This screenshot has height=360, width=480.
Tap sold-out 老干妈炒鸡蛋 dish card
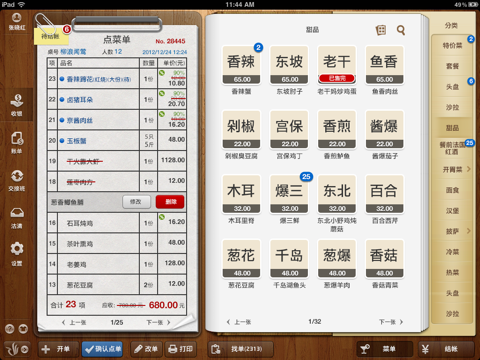pyautogui.click(x=337, y=65)
